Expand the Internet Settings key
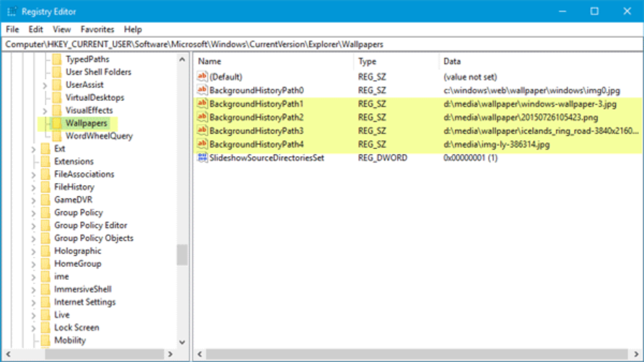This screenshot has width=644, height=362. coord(33,302)
